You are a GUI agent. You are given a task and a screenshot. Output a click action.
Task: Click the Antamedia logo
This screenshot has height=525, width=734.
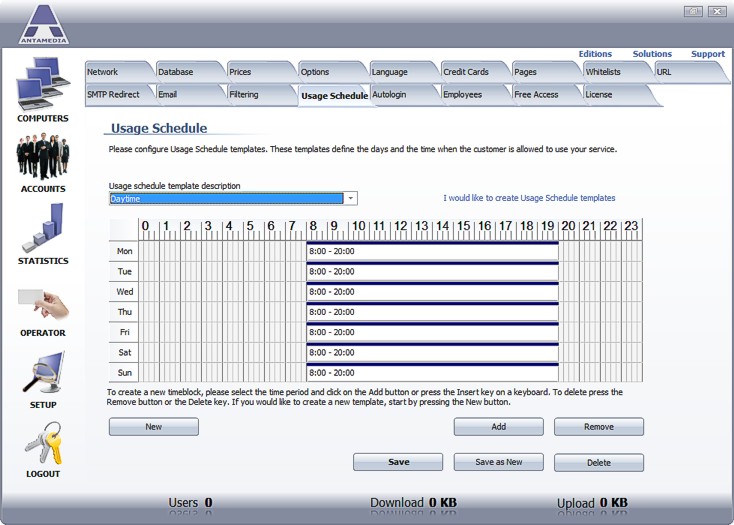tap(43, 24)
